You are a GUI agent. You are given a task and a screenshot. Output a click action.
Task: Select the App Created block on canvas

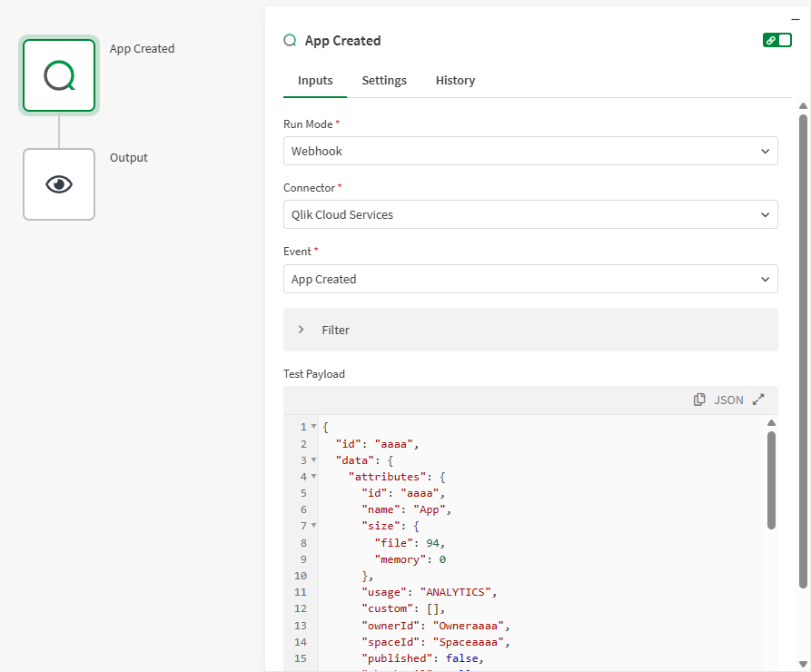(59, 75)
